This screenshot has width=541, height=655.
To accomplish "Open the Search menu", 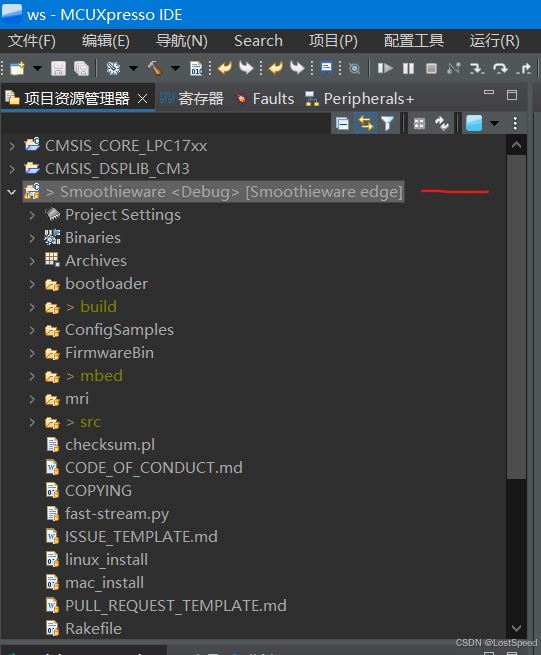I will [258, 41].
